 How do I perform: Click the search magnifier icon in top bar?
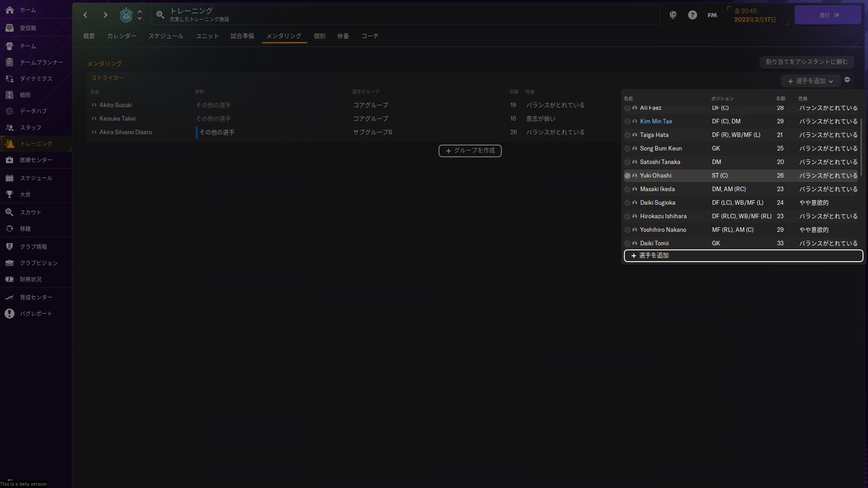pyautogui.click(x=160, y=15)
